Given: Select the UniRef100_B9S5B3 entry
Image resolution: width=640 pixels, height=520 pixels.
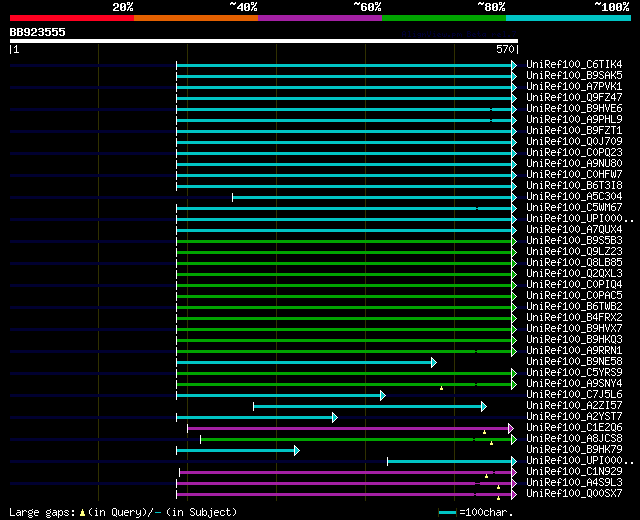Looking at the screenshot, I should [574, 241].
